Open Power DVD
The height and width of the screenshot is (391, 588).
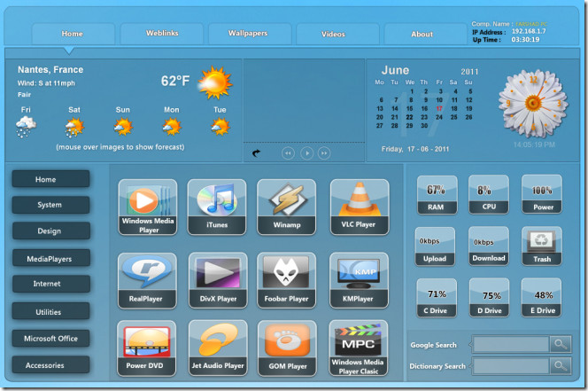click(147, 348)
